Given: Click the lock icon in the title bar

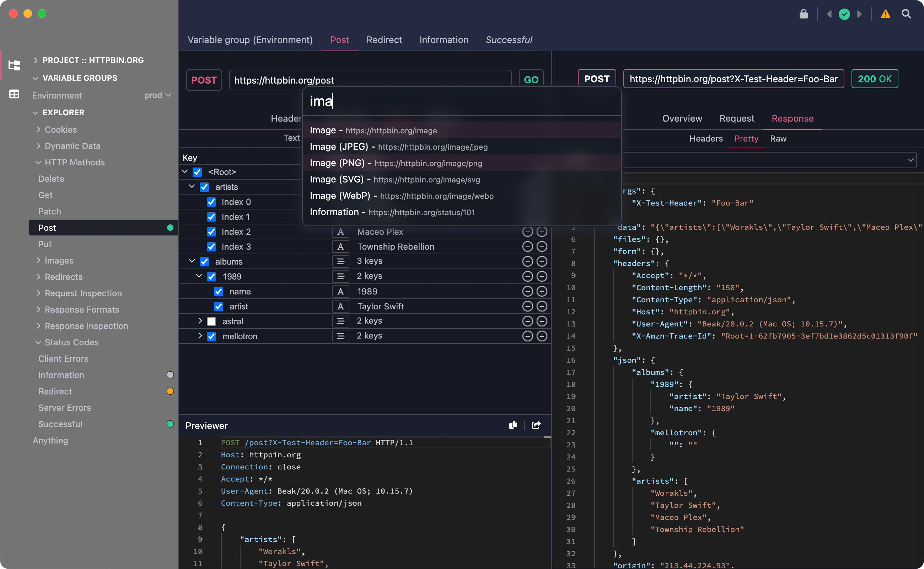Looking at the screenshot, I should (x=803, y=14).
